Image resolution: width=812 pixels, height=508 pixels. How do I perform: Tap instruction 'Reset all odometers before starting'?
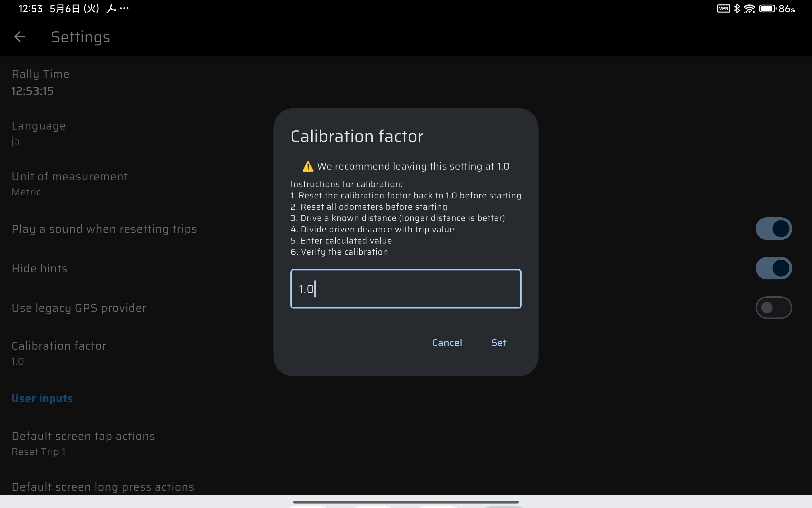(369, 207)
